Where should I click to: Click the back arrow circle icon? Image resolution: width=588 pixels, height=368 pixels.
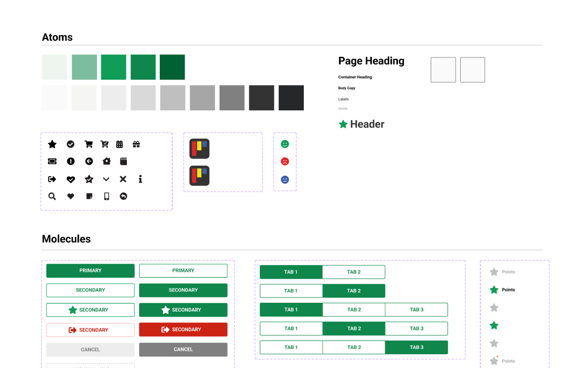(x=89, y=161)
